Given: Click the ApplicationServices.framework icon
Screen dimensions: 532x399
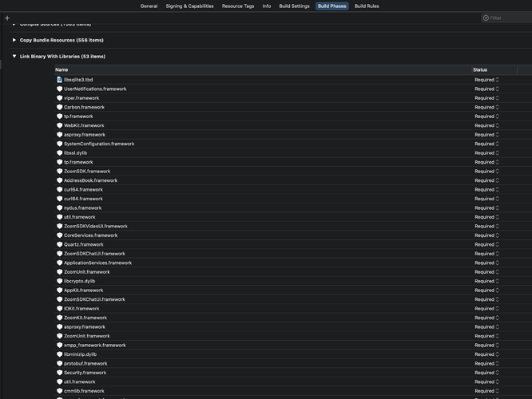Looking at the screenshot, I should coord(60,263).
